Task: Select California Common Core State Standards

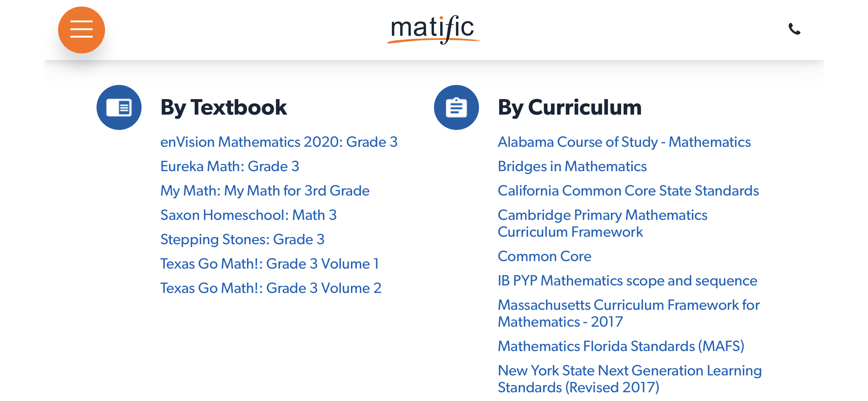Action: click(x=628, y=191)
